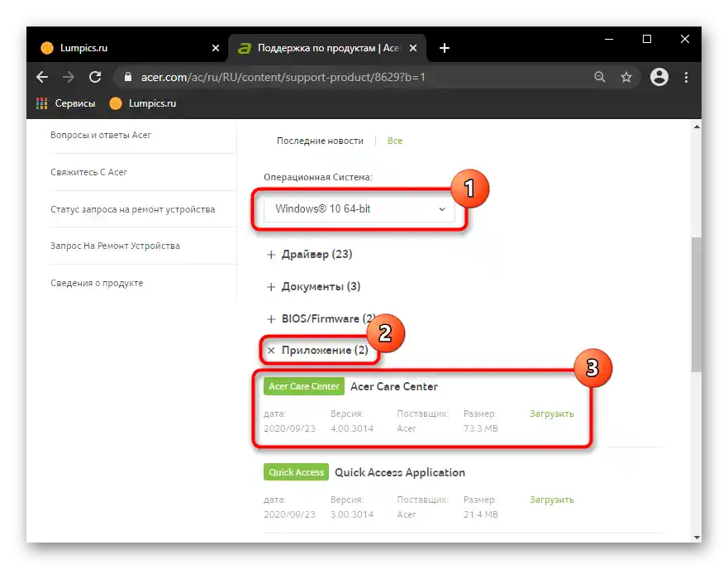Open the Сервисы apps grid icon
The width and height of the screenshot is (728, 569).
[42, 103]
